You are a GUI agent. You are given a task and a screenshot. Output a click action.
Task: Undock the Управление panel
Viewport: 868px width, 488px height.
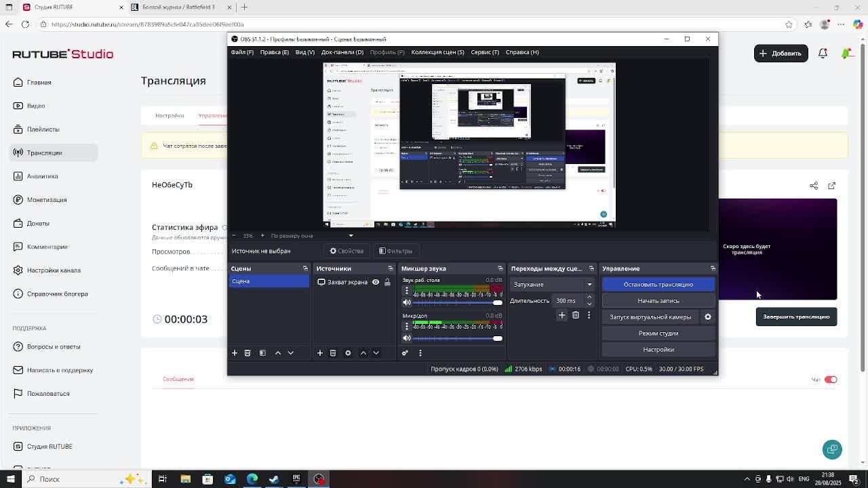713,268
